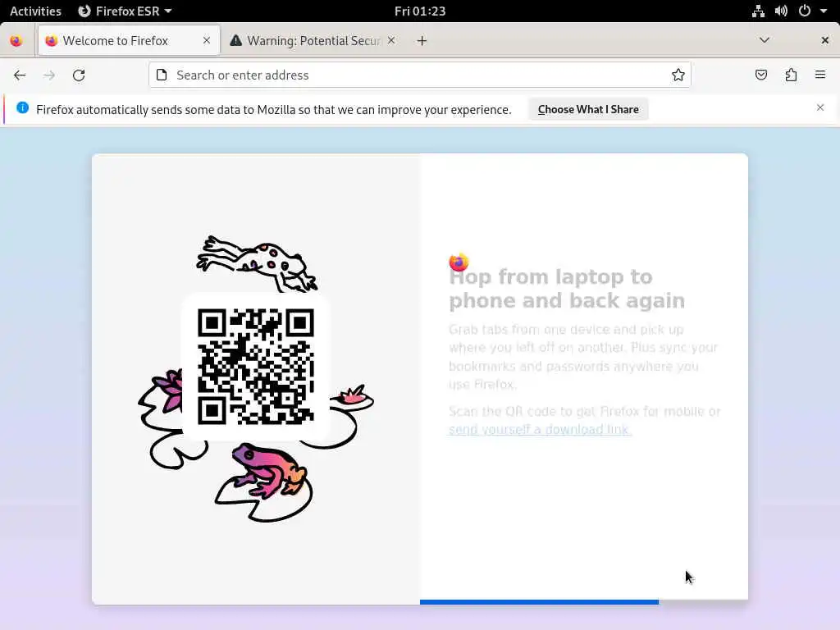The width and height of the screenshot is (840, 630).
Task: Close the Warning: Potential Security tab
Action: pyautogui.click(x=391, y=40)
